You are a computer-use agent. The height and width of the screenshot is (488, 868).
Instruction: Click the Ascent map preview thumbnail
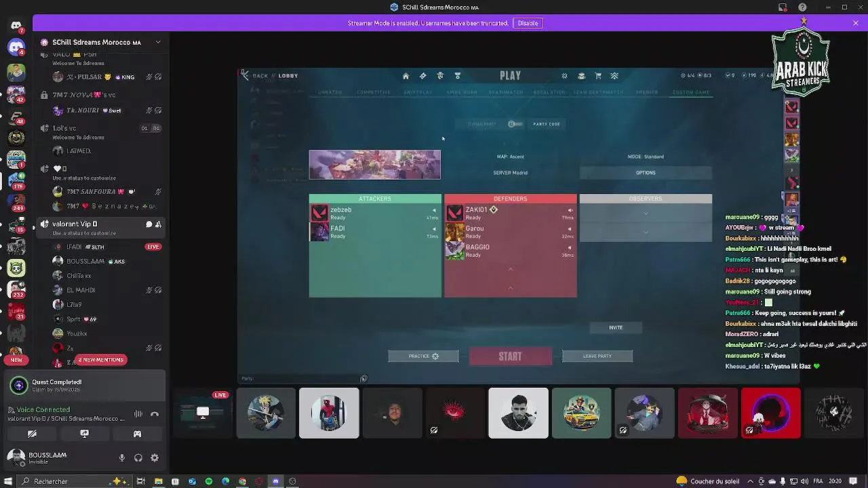375,165
